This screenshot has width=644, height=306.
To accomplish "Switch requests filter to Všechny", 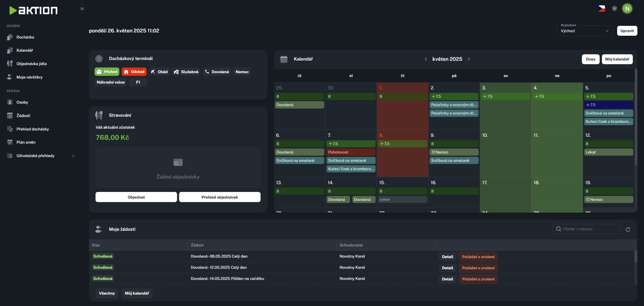I will 107,293.
